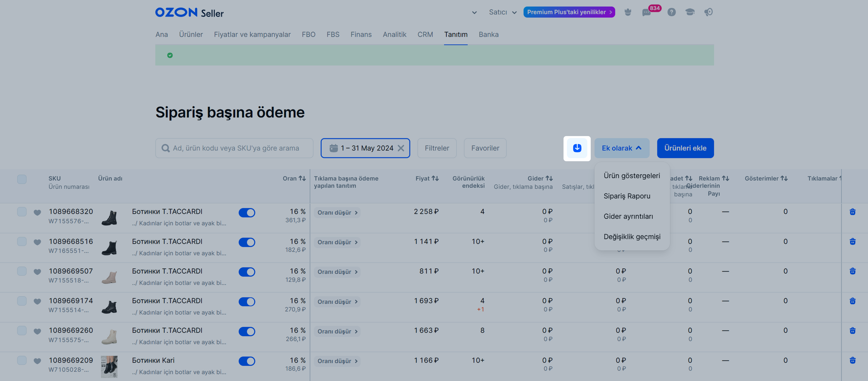Go to the Analitik tab
868x381 pixels.
(x=395, y=34)
